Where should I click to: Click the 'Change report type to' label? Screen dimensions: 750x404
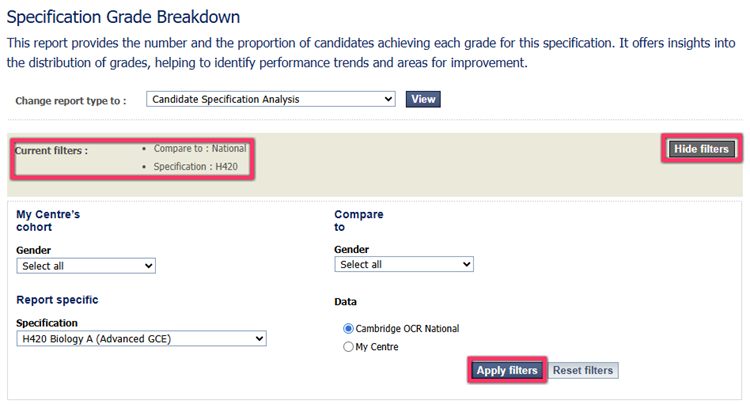click(x=70, y=101)
